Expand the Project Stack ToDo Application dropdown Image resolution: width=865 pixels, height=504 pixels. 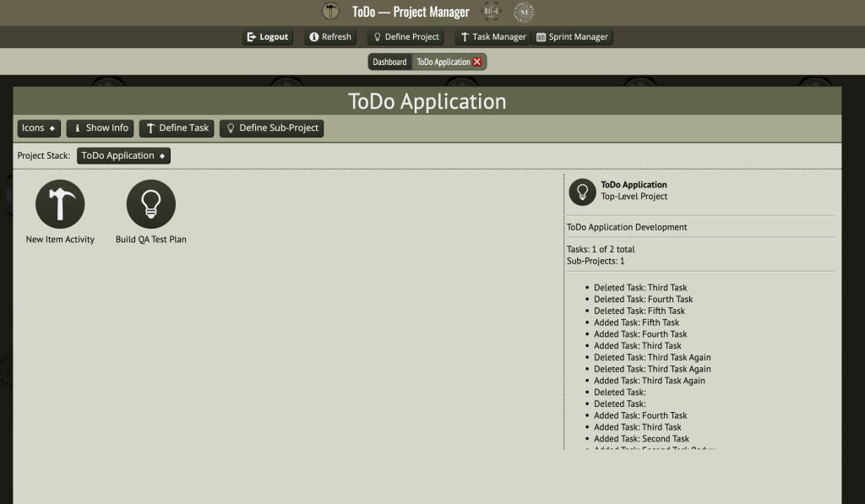[x=123, y=156]
